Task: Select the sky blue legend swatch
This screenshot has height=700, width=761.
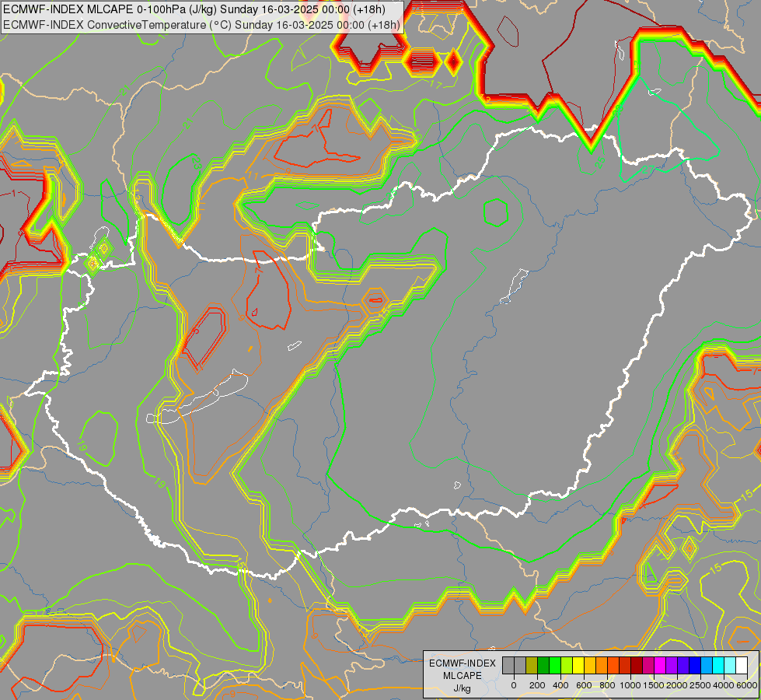Action: tap(707, 665)
